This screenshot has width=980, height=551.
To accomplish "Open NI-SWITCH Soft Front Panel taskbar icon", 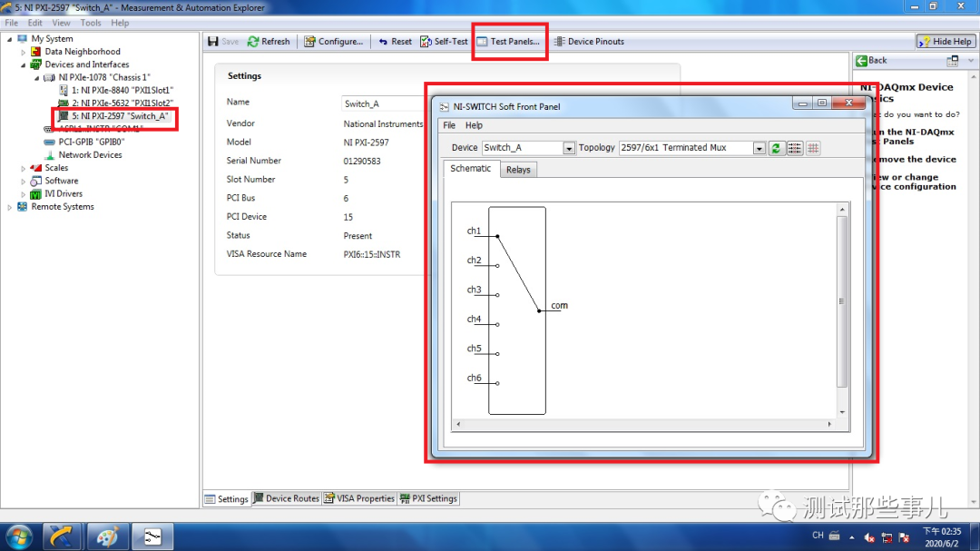I will 152,536.
